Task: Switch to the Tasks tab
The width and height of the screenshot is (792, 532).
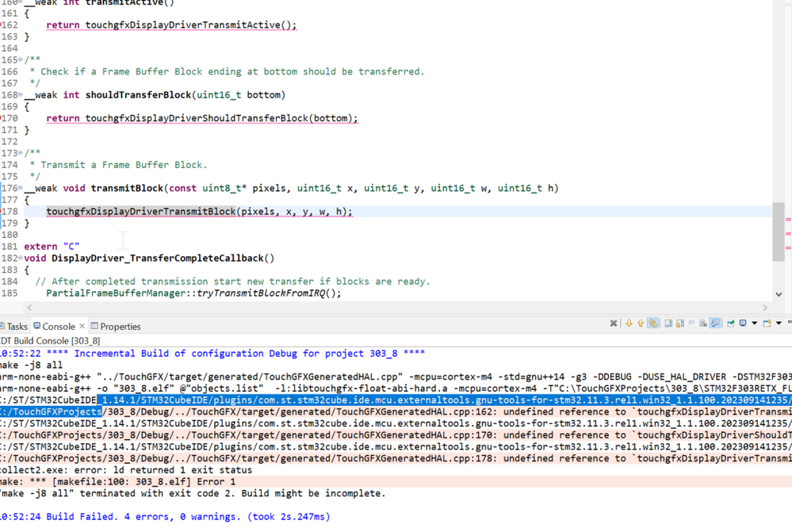Action: point(14,327)
